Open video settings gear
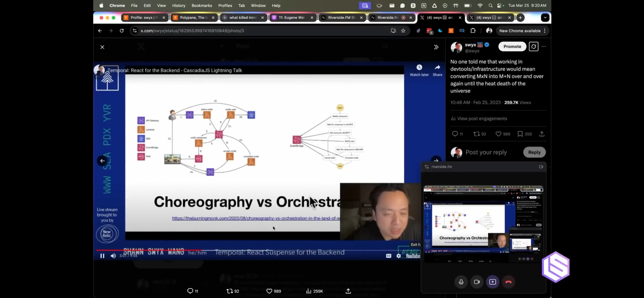This screenshot has height=298, width=644. point(399,256)
